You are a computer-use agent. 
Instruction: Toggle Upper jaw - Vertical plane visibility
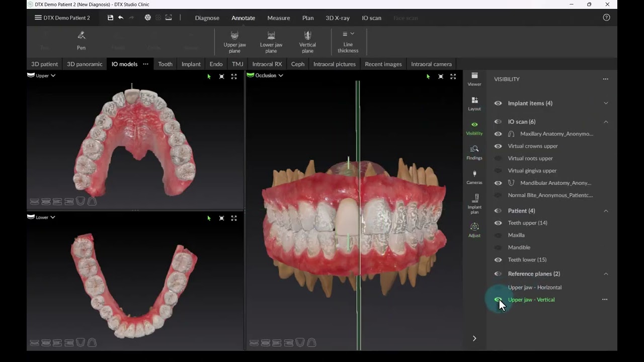point(498,300)
